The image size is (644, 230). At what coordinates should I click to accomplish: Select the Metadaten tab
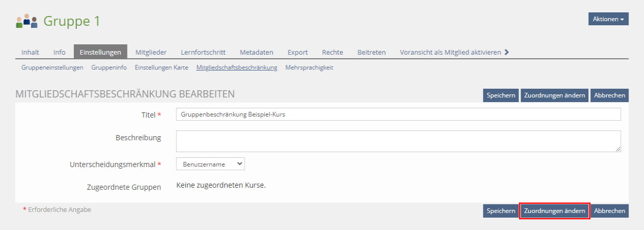(256, 52)
